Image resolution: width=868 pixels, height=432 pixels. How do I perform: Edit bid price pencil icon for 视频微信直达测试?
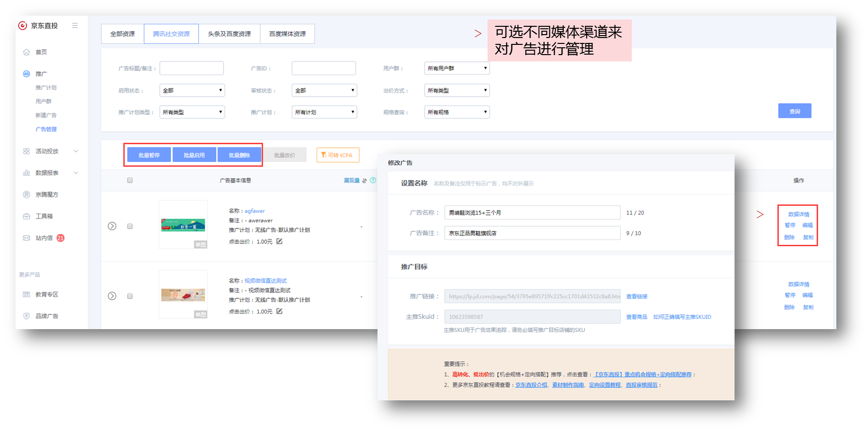(280, 311)
